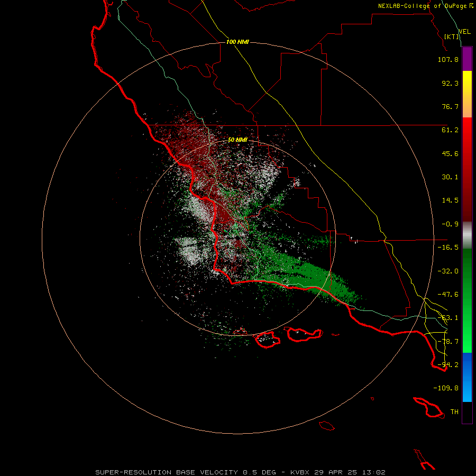Pick the green segment of velocity scale
476x476 pixels.
(467, 300)
